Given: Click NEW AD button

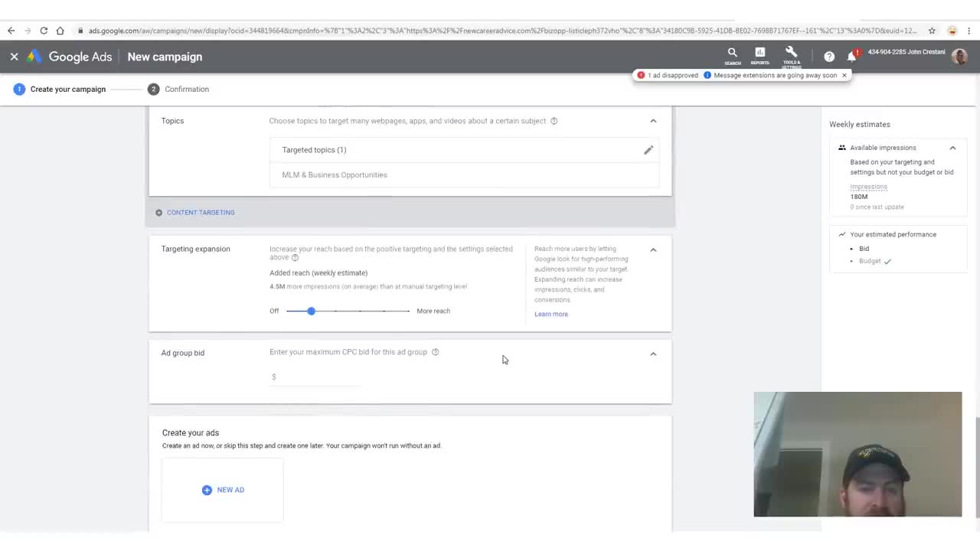Looking at the screenshot, I should click(x=223, y=490).
